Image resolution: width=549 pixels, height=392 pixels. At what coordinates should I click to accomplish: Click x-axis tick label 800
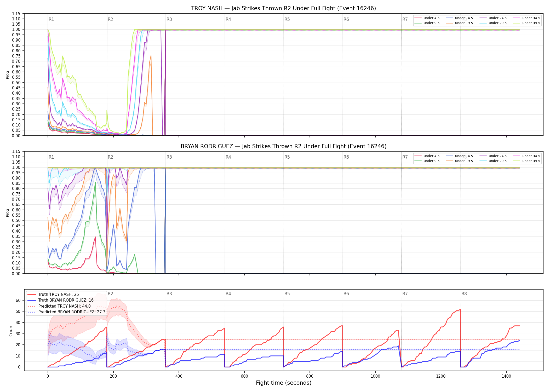pos(310,376)
